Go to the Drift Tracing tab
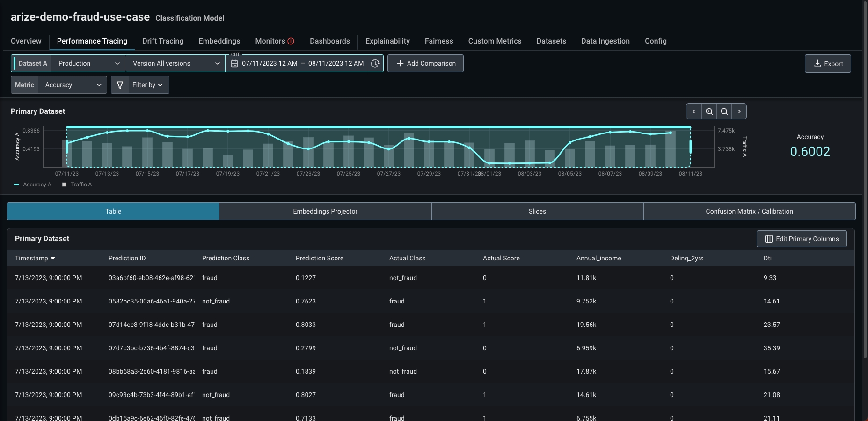The width and height of the screenshot is (868, 421). [x=163, y=41]
